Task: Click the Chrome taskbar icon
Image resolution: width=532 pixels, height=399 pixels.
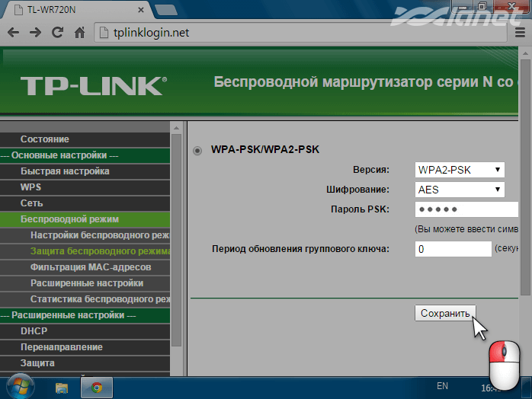Action: (x=97, y=388)
